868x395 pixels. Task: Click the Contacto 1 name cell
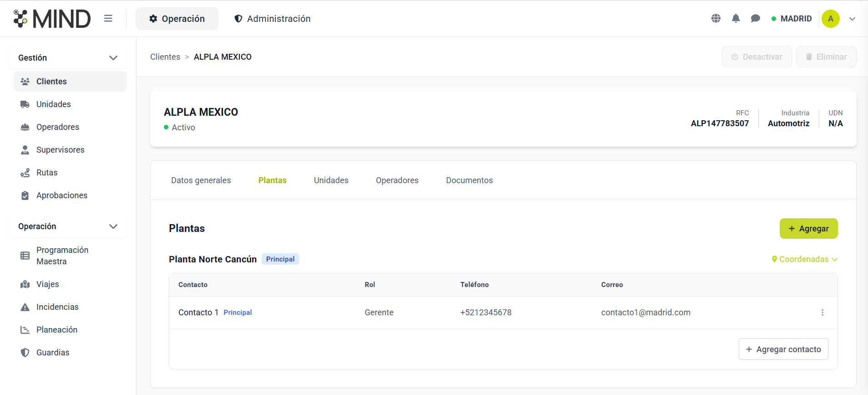(x=198, y=313)
